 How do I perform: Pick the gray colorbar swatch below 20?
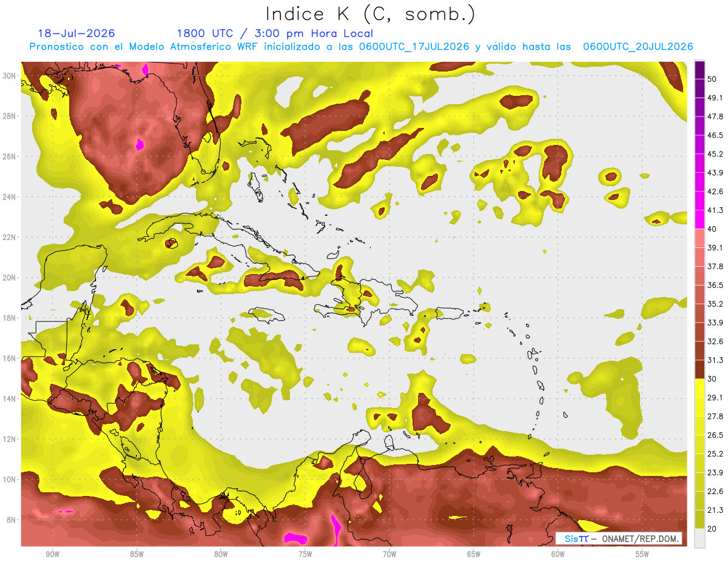pos(699,538)
